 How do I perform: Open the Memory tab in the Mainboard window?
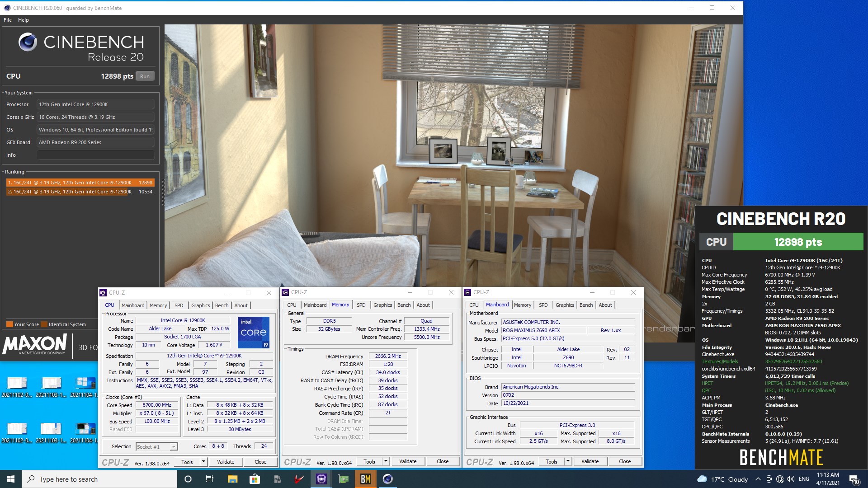pos(523,305)
